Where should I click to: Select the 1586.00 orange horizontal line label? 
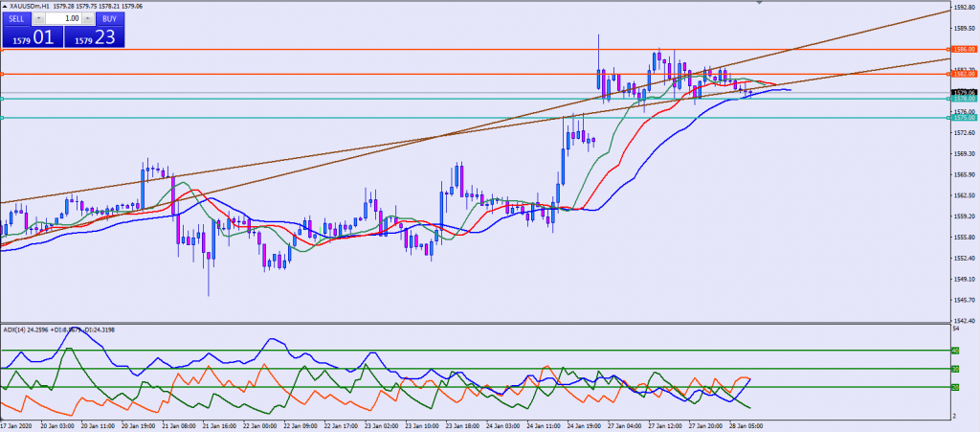point(963,49)
